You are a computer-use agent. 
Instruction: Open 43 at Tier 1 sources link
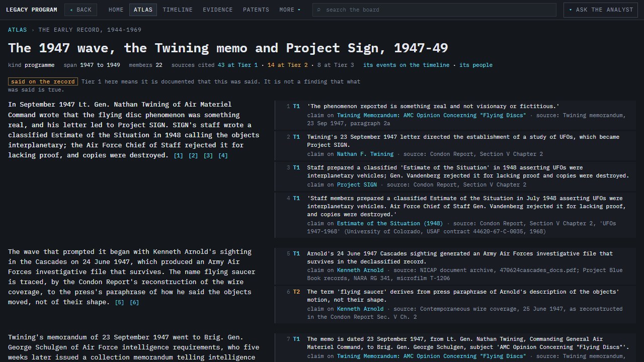coord(237,65)
